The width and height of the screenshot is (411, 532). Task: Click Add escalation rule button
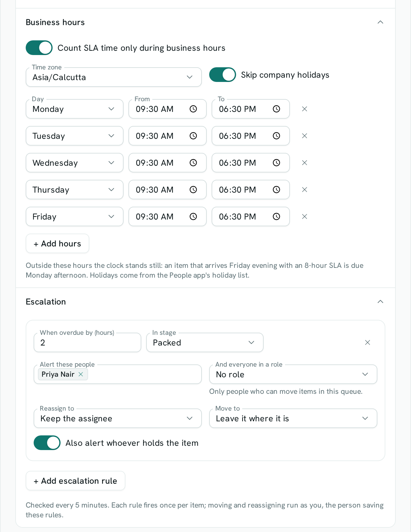[x=76, y=481]
